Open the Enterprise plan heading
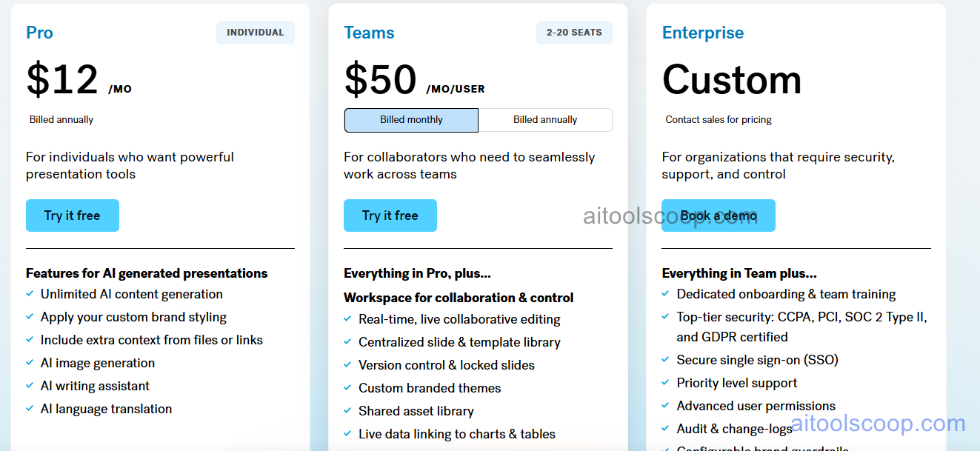The image size is (980, 451). pyautogui.click(x=702, y=32)
